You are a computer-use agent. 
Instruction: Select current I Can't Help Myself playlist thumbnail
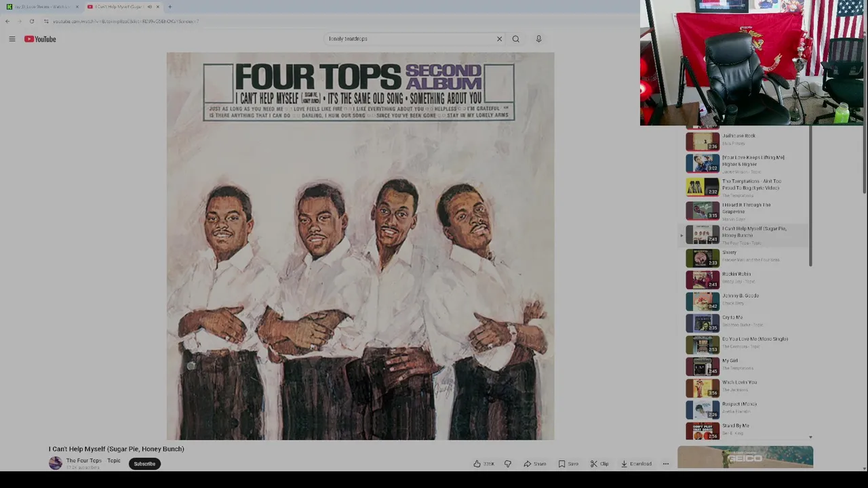point(703,234)
